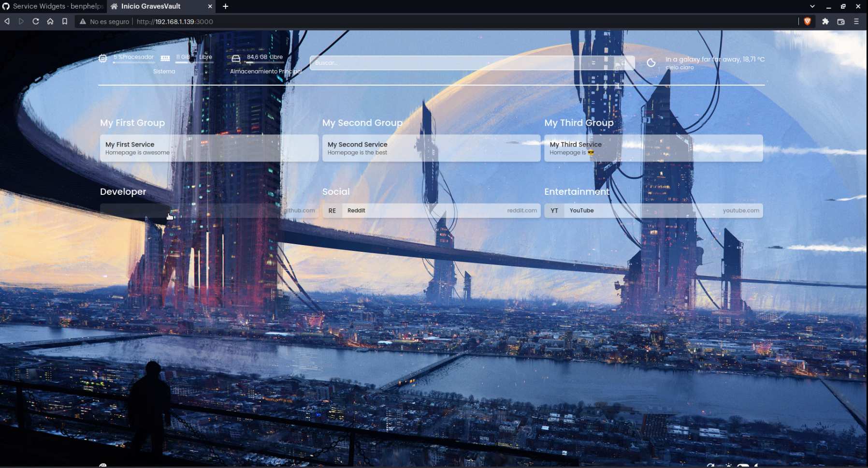Open the Brave Shields lion icon

pos(807,21)
